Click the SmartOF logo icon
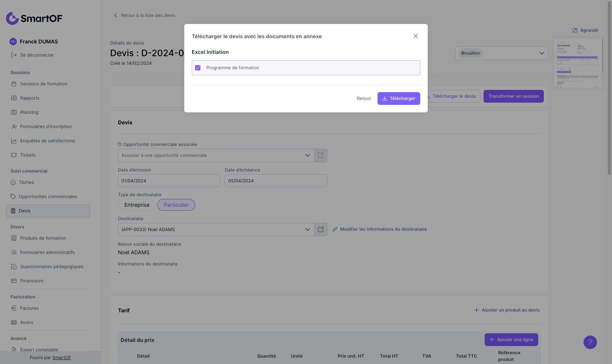The image size is (612, 364). click(x=12, y=18)
